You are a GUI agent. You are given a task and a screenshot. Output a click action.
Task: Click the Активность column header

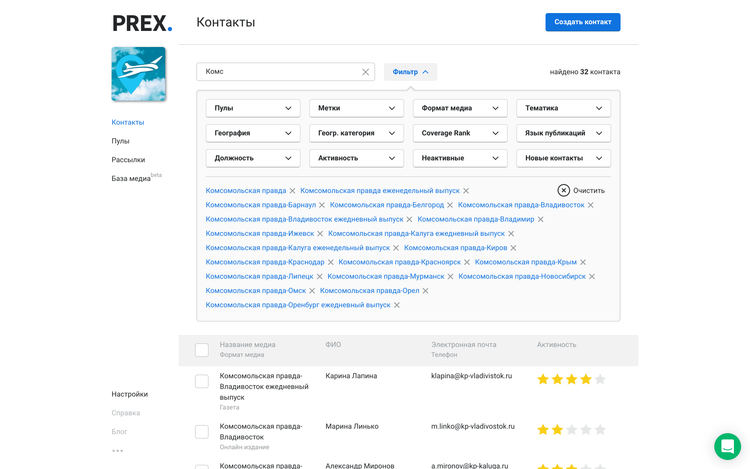556,345
